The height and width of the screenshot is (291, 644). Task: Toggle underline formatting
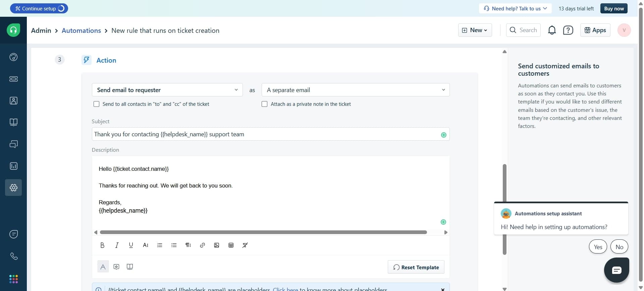(131, 245)
